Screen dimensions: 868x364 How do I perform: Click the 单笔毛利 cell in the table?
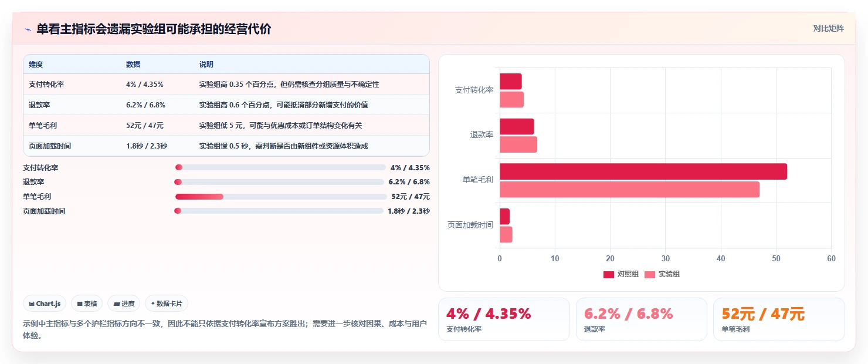click(43, 126)
